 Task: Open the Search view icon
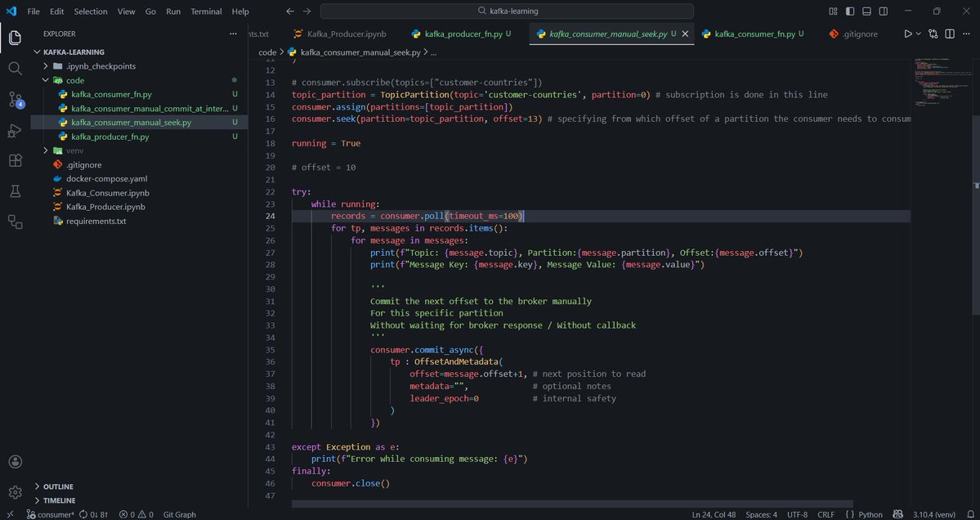(15, 69)
